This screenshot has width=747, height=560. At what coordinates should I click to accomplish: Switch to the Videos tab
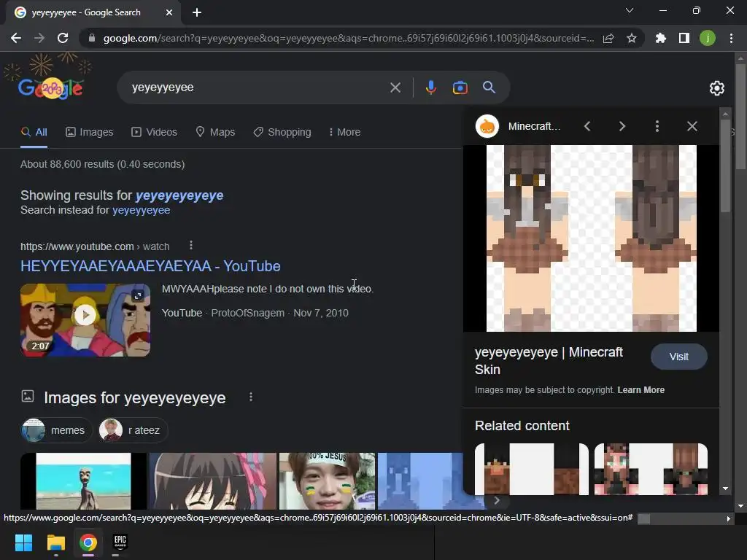pyautogui.click(x=154, y=133)
